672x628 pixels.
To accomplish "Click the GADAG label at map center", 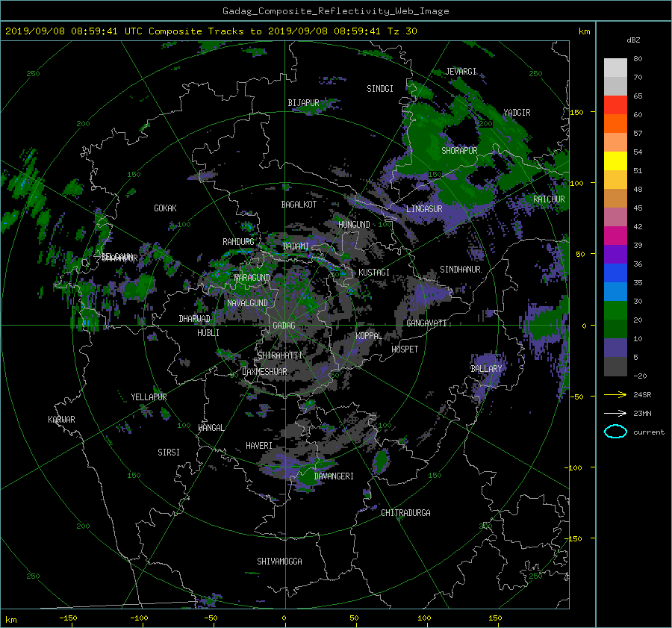I will pyautogui.click(x=284, y=326).
